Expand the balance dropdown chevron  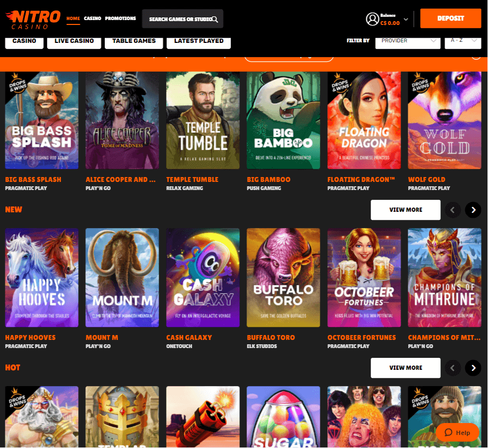point(406,20)
